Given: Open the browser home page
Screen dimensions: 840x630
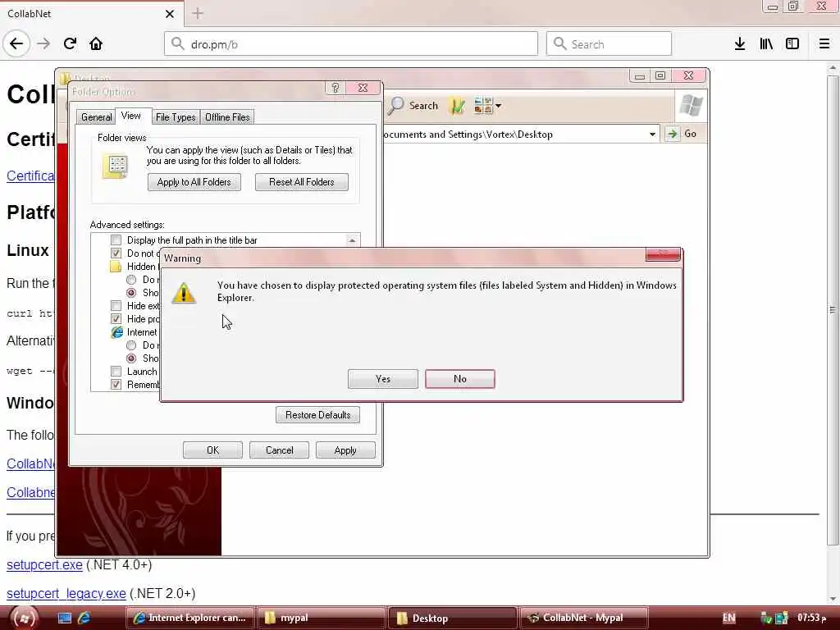Looking at the screenshot, I should tap(96, 43).
